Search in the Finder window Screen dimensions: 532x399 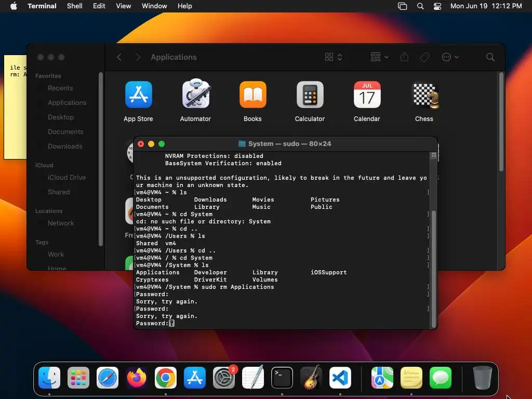490,57
